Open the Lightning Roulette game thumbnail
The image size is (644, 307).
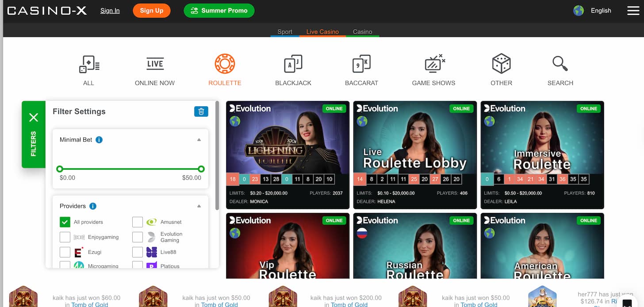point(288,137)
